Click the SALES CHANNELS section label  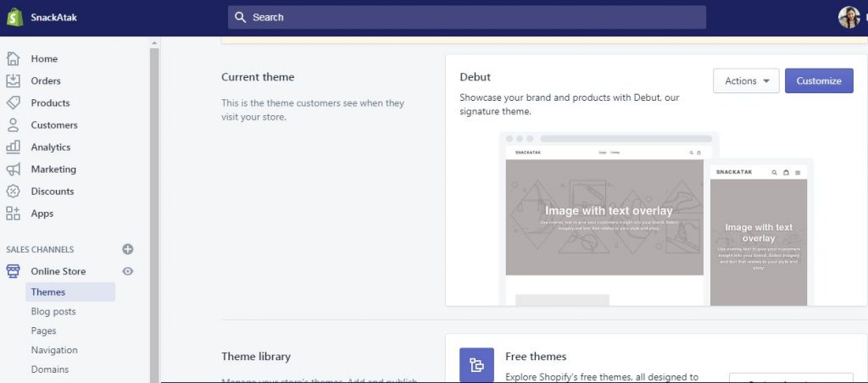[x=40, y=250]
